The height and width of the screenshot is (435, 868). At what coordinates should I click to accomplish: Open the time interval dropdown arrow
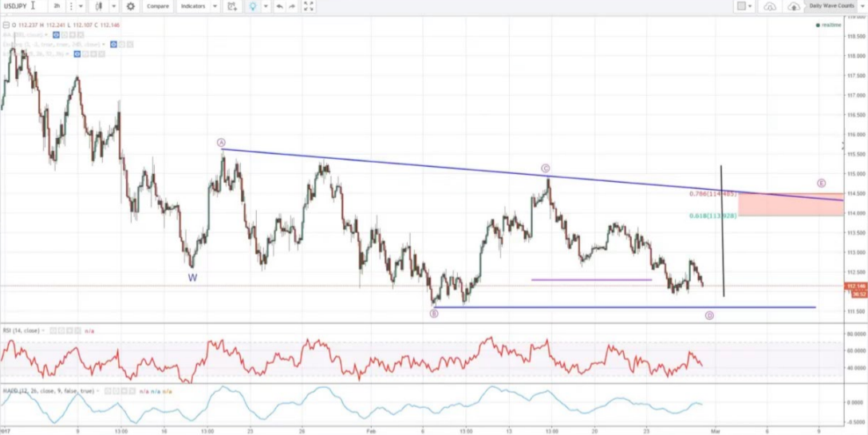click(x=80, y=6)
